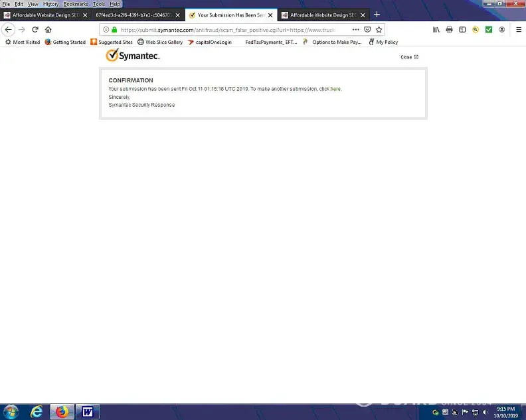Open the page actions three-dots menu
Viewport: 526px width, 420px height.
pyautogui.click(x=356, y=30)
